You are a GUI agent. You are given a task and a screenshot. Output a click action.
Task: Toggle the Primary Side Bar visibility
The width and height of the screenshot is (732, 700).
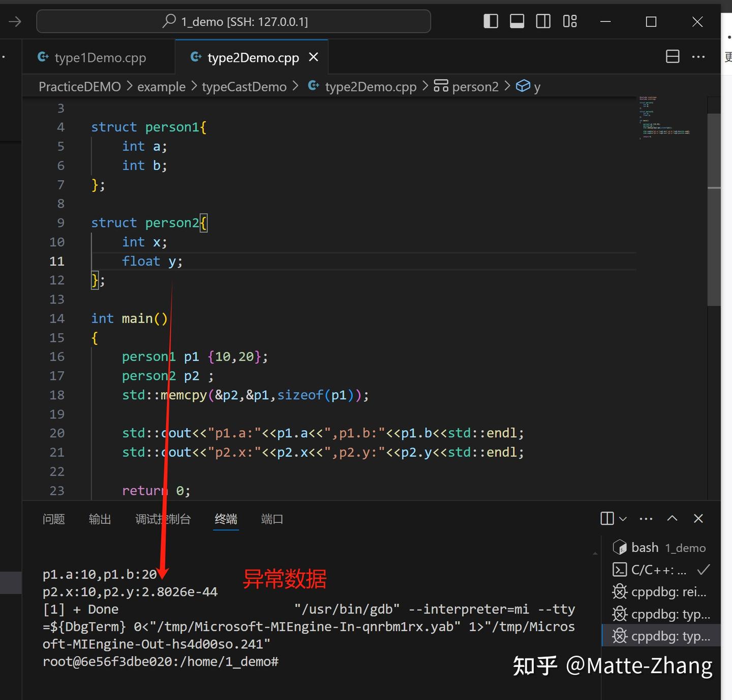491,21
